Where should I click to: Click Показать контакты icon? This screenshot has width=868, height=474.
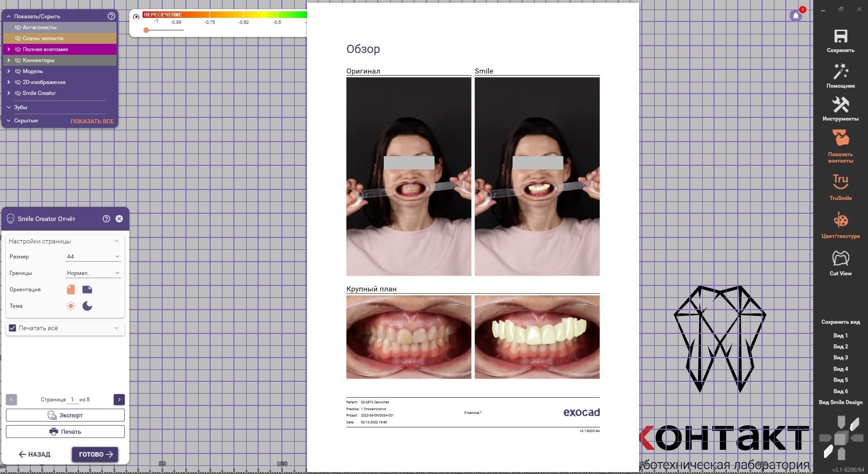coord(840,138)
